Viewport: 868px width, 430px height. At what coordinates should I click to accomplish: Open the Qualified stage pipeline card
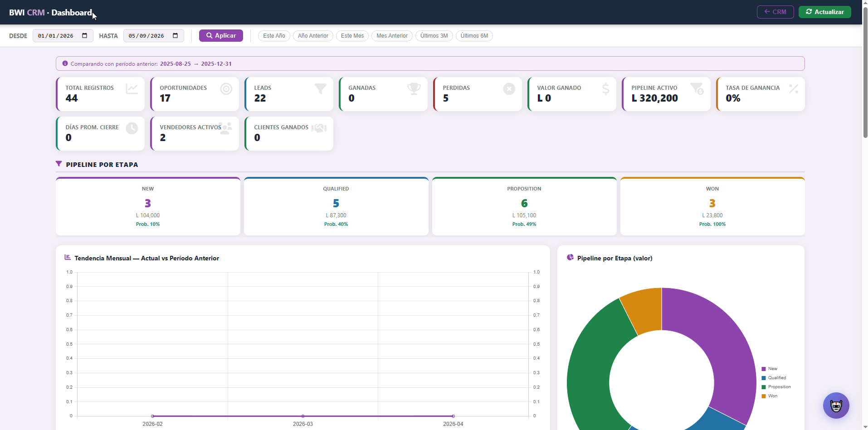coord(336,206)
